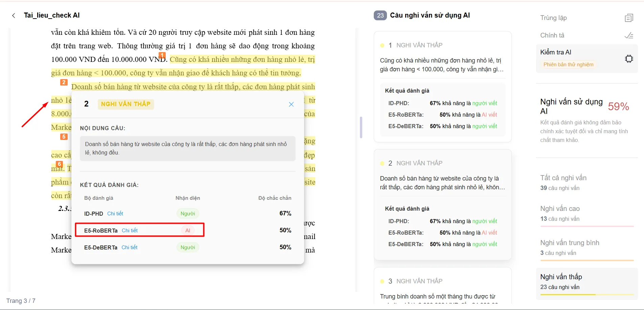Click the document vertical scrollbar thumb
Viewport: 644px width, 310px height.
coord(361,127)
